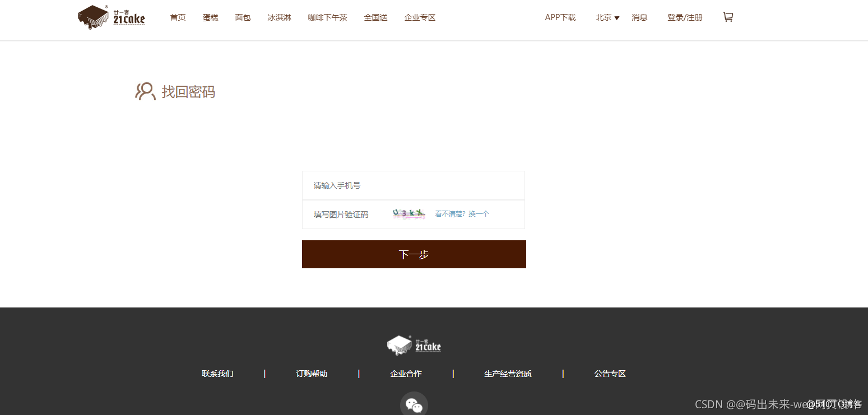This screenshot has width=868, height=415.
Task: Open 消息 messages link
Action: tap(640, 17)
